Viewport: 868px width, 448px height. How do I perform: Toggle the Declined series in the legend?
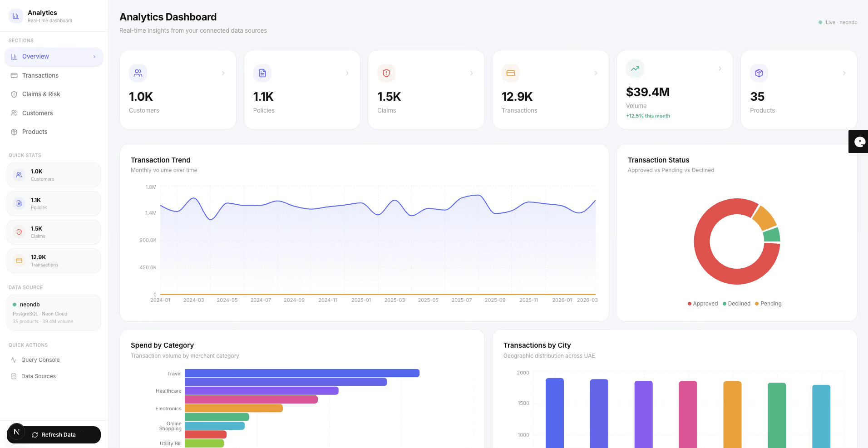pyautogui.click(x=737, y=303)
